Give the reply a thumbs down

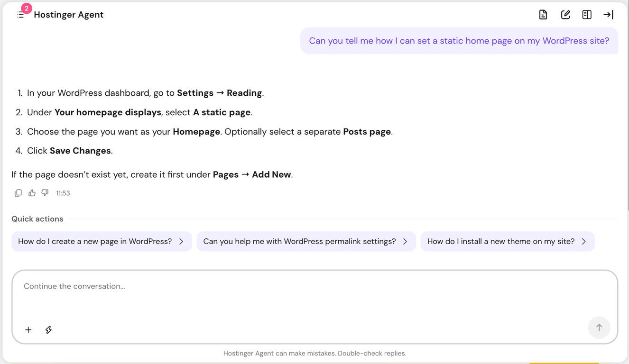tap(45, 193)
